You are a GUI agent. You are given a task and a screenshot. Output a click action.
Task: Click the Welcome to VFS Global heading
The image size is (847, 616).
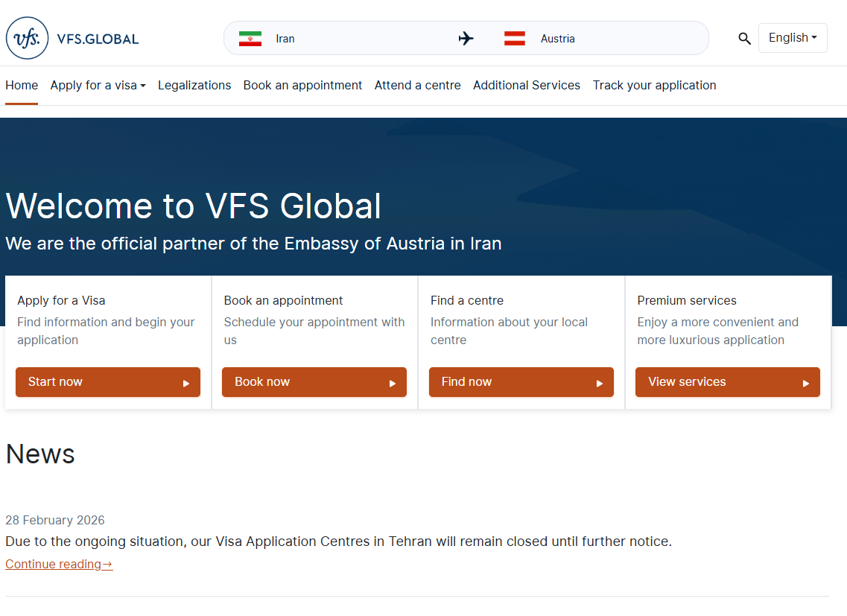[194, 206]
